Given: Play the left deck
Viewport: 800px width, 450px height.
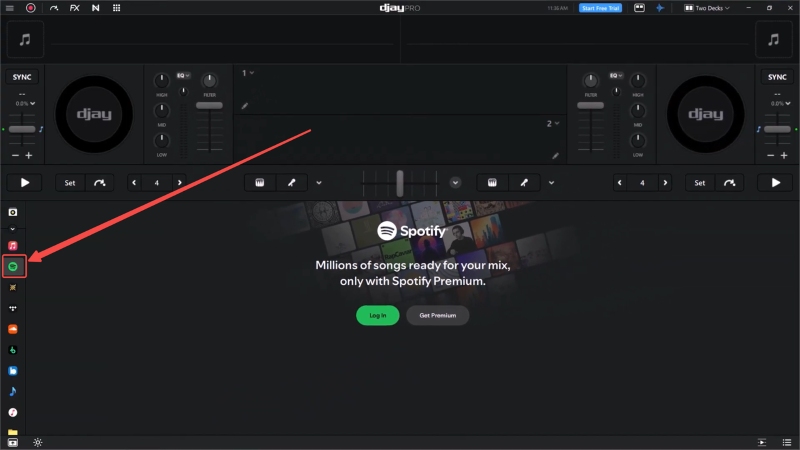Looking at the screenshot, I should pos(24,183).
